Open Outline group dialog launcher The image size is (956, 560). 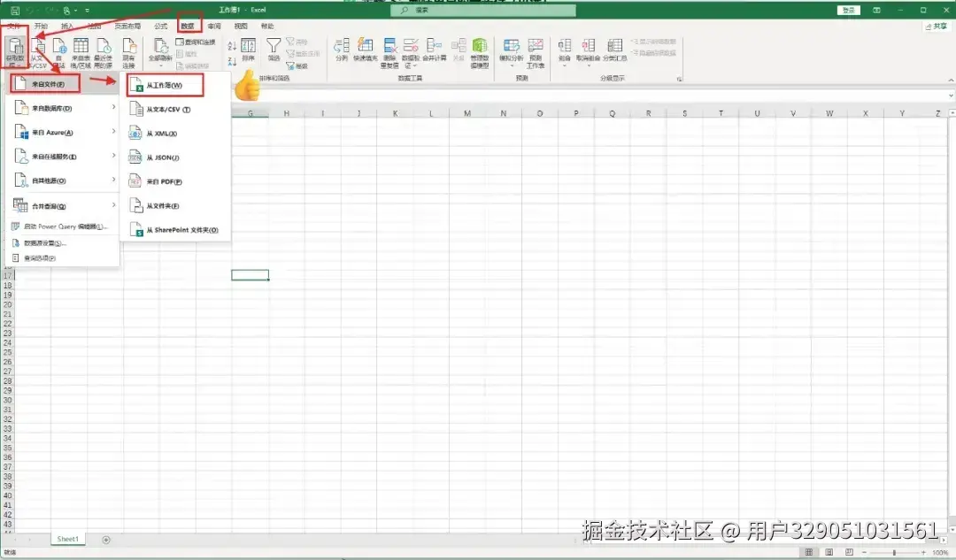coord(679,80)
